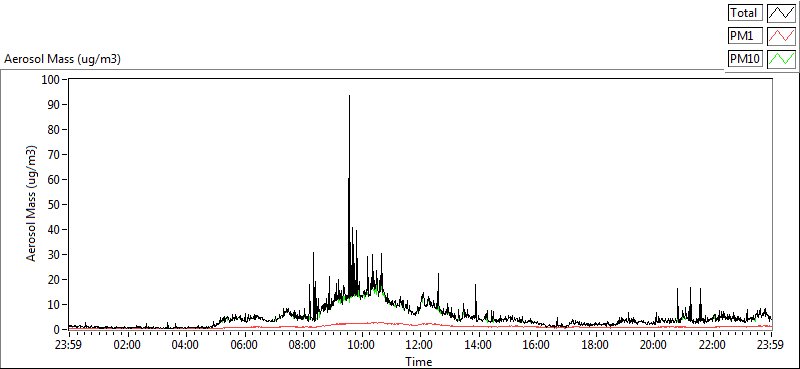800x369 pixels.
Task: Click the vertical Aerosol Mass axis label
Action: coord(32,204)
